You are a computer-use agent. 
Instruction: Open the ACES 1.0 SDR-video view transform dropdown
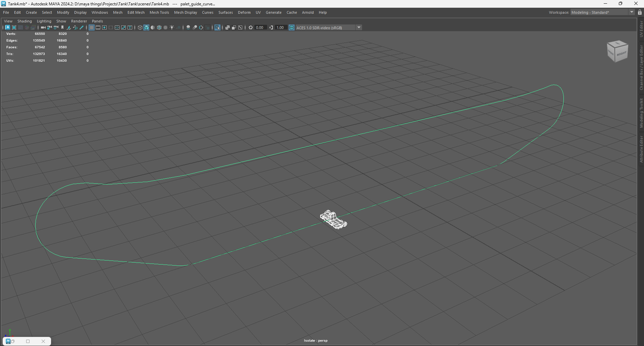pos(359,27)
